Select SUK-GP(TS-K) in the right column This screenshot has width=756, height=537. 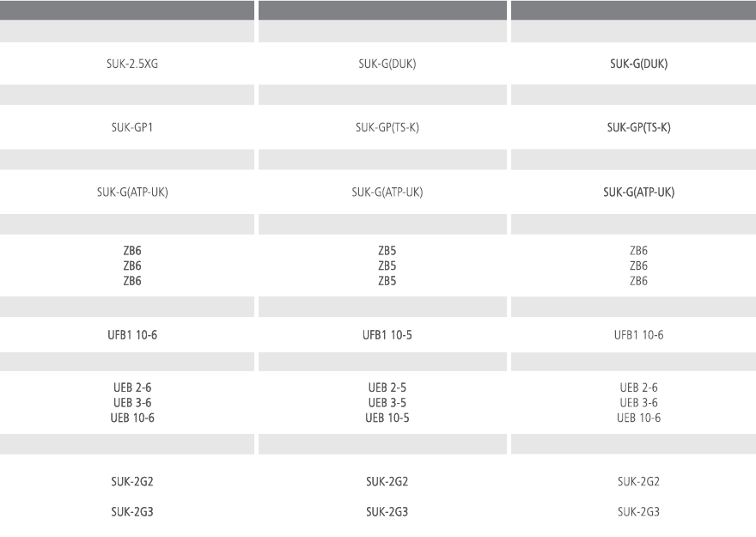[637, 127]
